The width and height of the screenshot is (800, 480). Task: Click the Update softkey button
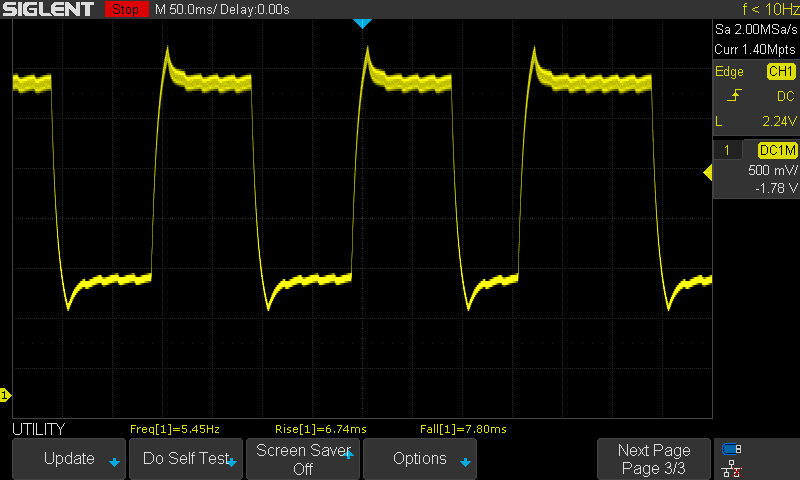pyautogui.click(x=69, y=459)
